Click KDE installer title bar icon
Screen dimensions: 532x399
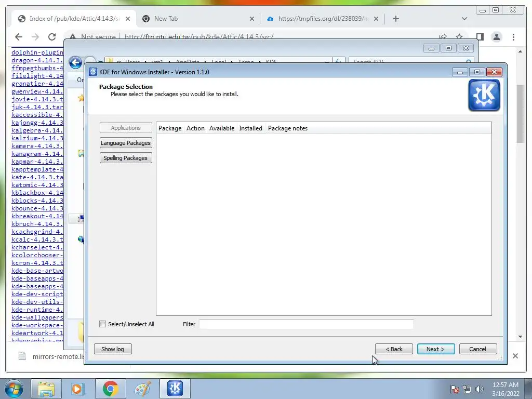tap(93, 72)
